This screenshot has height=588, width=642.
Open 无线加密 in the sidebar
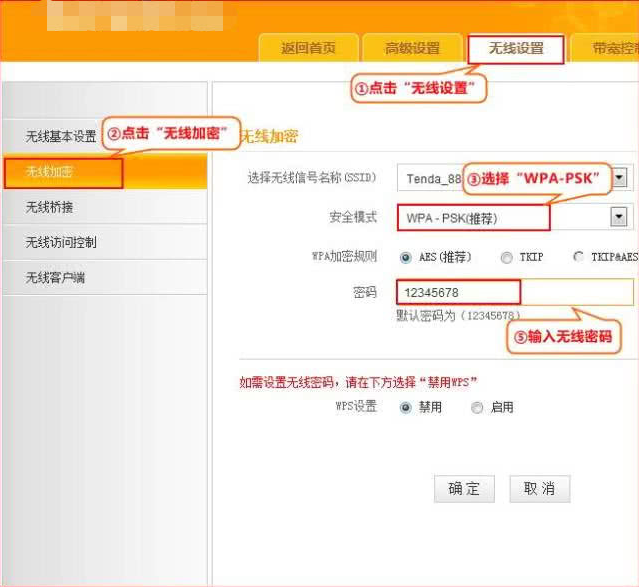point(63,172)
